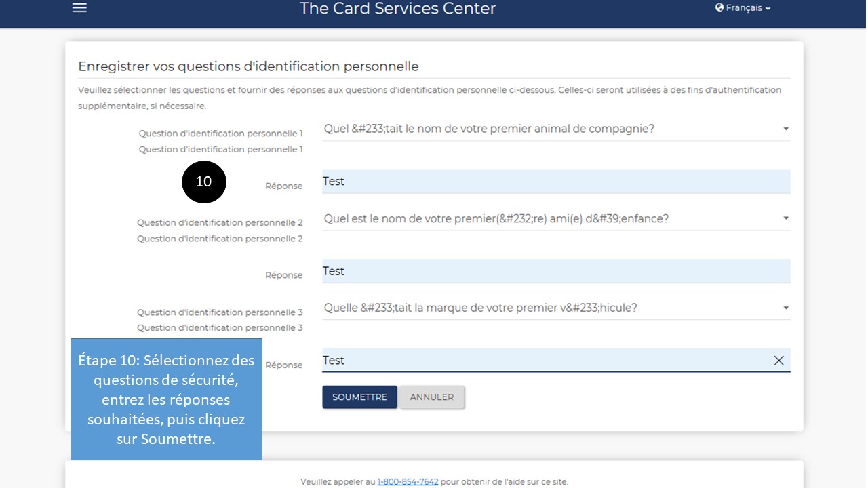Open the hamburger navigation menu
Image resolution: width=868 pixels, height=488 pixels.
point(80,8)
